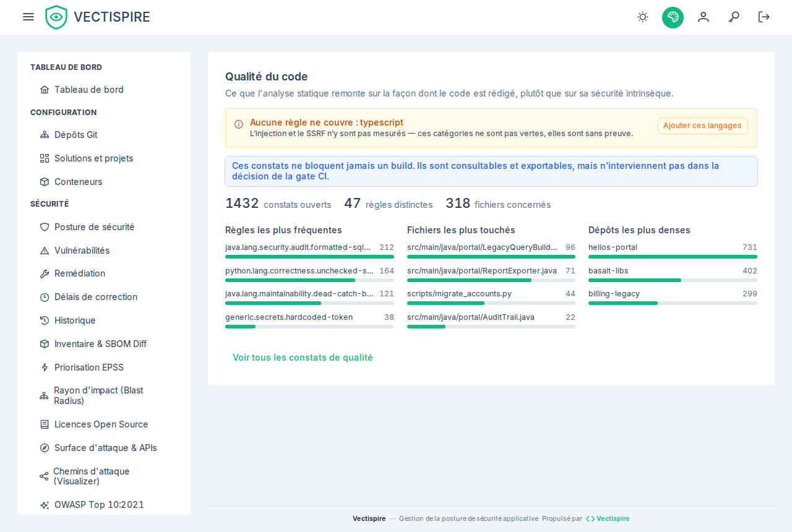Click the Solutions et projets grid icon
The image size is (792, 532).
[44, 158]
